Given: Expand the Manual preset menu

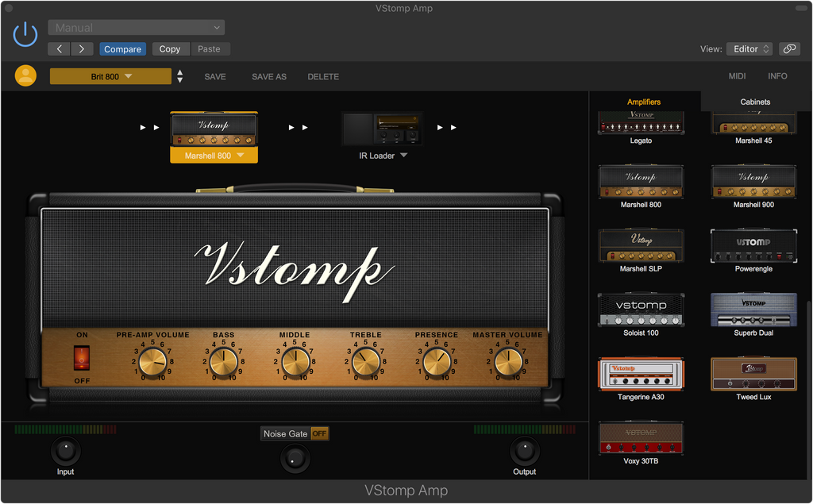Looking at the screenshot, I should point(136,28).
